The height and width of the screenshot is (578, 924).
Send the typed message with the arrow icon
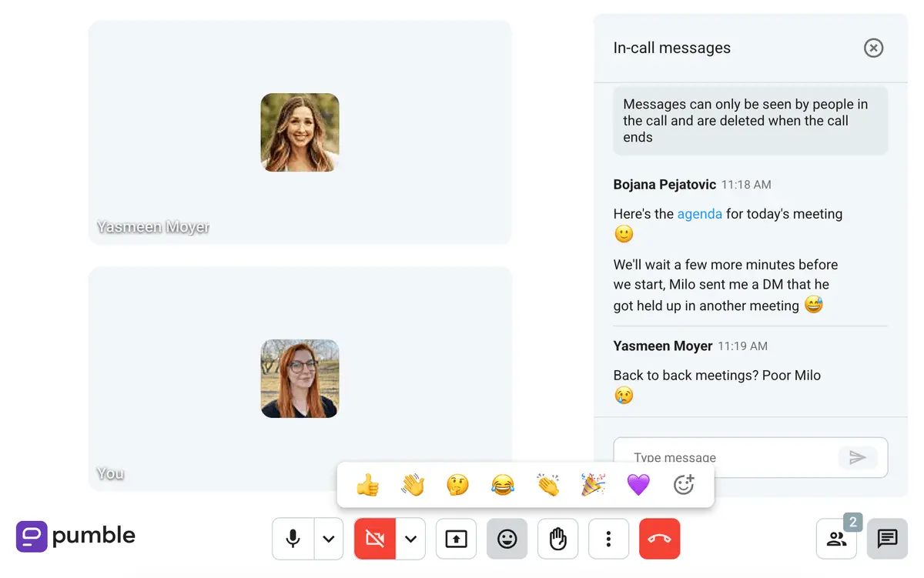(858, 457)
